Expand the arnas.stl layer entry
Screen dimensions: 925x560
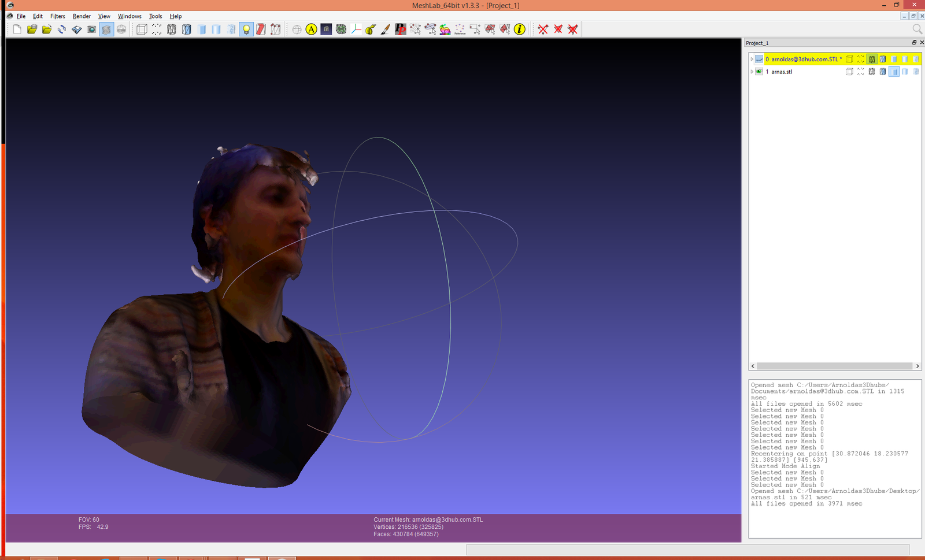(x=752, y=72)
